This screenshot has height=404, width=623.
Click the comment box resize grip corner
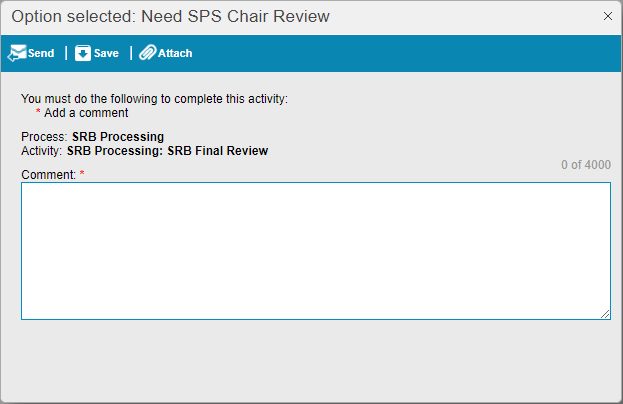point(605,314)
